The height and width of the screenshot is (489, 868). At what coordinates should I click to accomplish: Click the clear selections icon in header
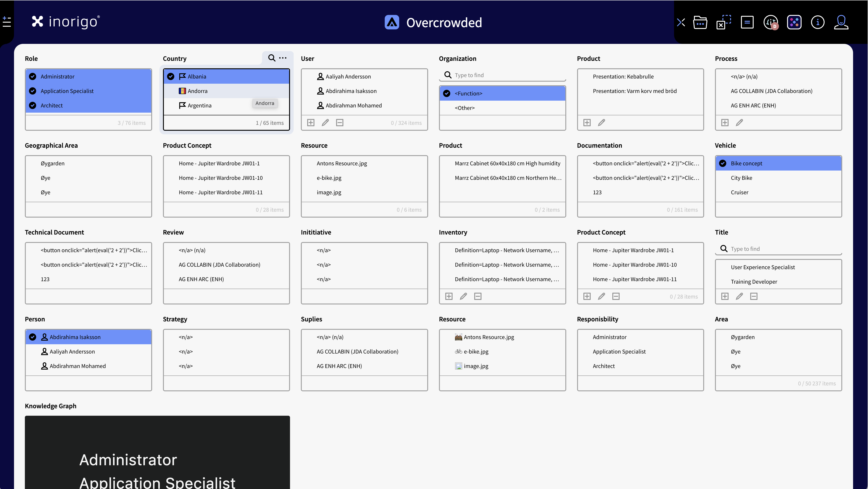[723, 23]
